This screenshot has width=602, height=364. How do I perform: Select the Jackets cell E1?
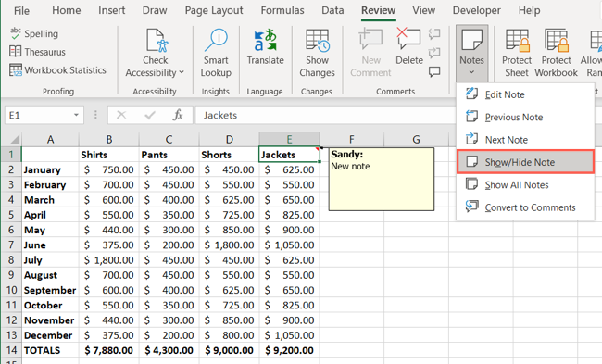coord(289,155)
